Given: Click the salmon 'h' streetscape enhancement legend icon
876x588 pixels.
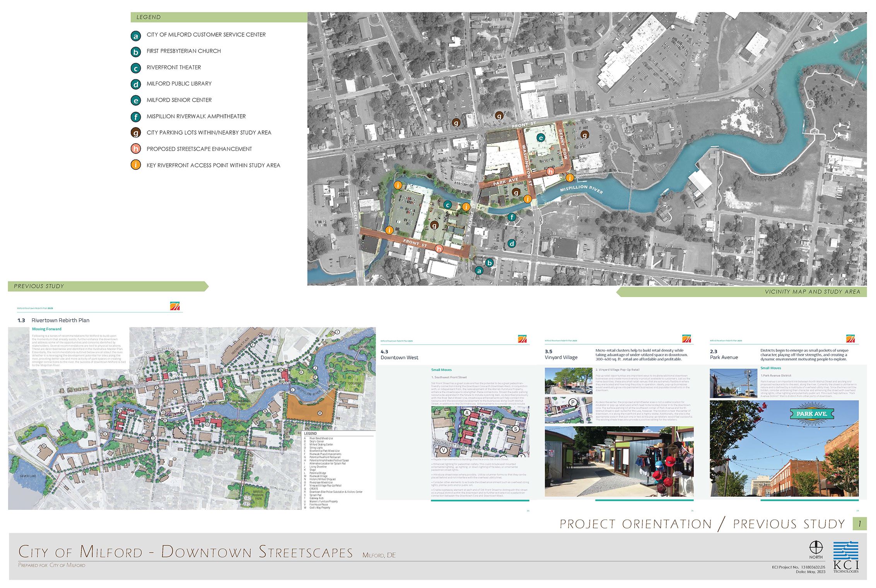Looking at the screenshot, I should [x=135, y=149].
